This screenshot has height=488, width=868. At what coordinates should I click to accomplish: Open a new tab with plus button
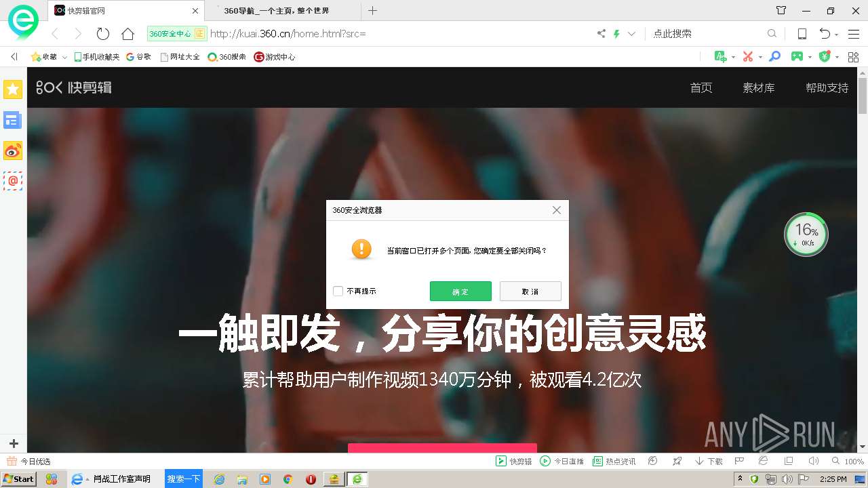(372, 10)
